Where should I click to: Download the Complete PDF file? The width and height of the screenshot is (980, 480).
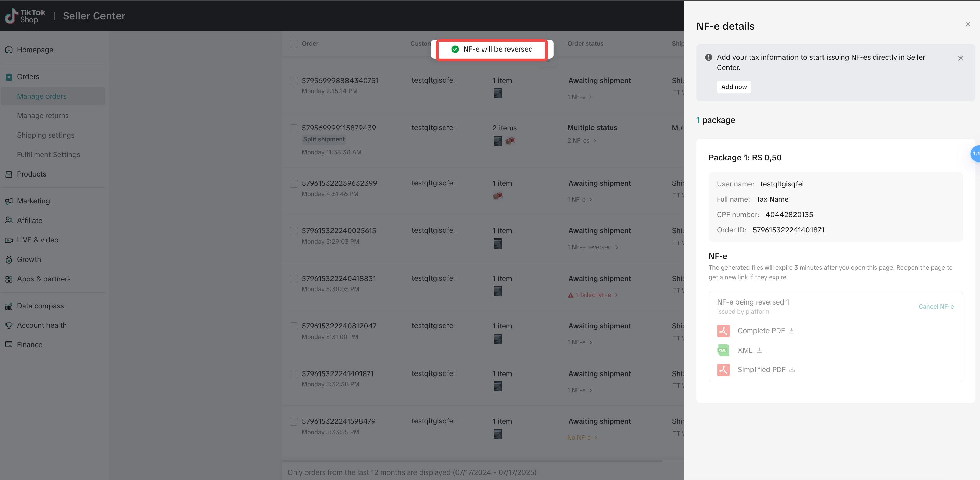(x=791, y=331)
